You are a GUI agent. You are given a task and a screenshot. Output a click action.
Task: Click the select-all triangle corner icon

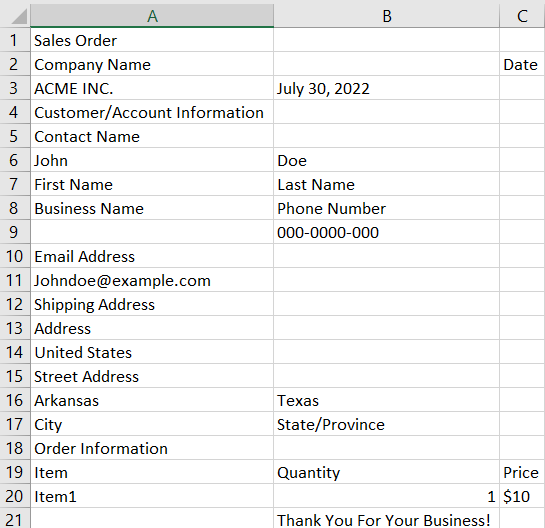[x=19, y=17]
